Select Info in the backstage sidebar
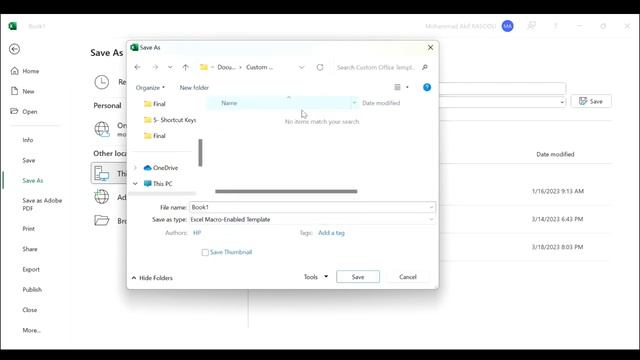 pyautogui.click(x=28, y=140)
